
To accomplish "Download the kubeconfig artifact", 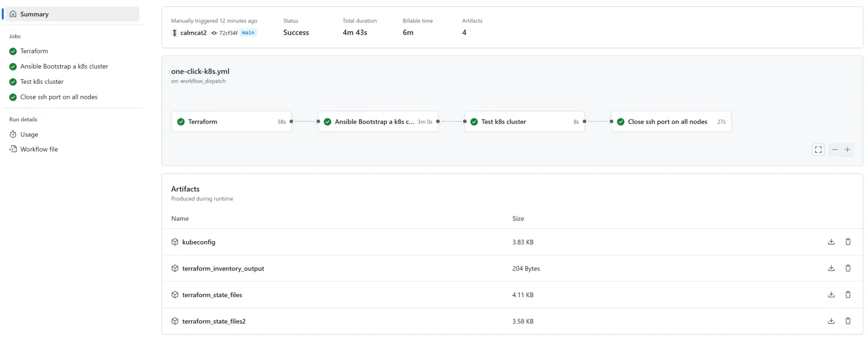I will (831, 242).
